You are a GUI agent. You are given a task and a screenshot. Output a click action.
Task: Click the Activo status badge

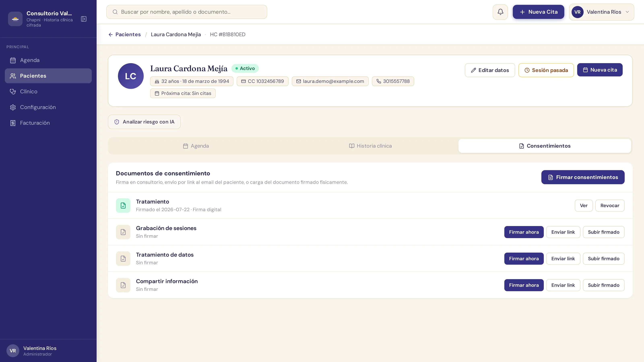point(245,68)
